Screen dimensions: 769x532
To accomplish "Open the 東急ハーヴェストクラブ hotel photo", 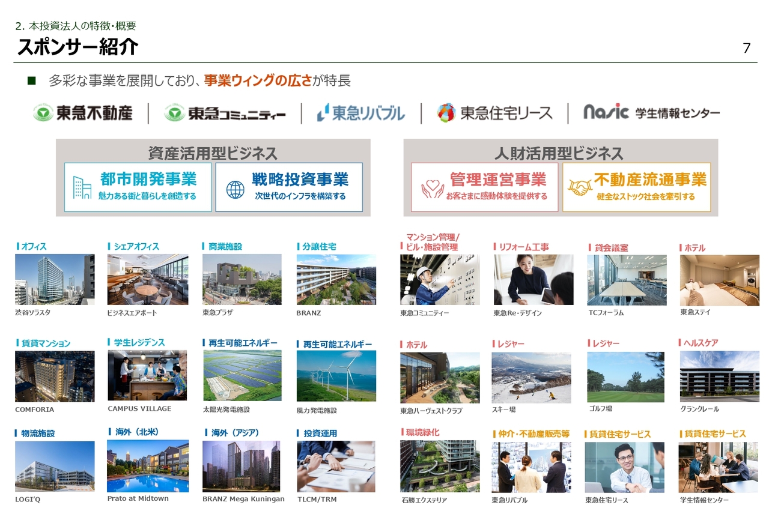I will [440, 378].
